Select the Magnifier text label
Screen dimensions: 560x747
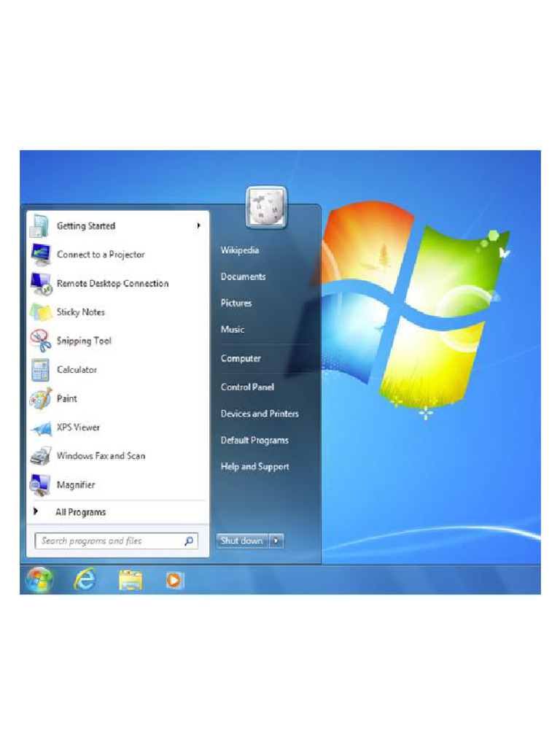(76, 484)
